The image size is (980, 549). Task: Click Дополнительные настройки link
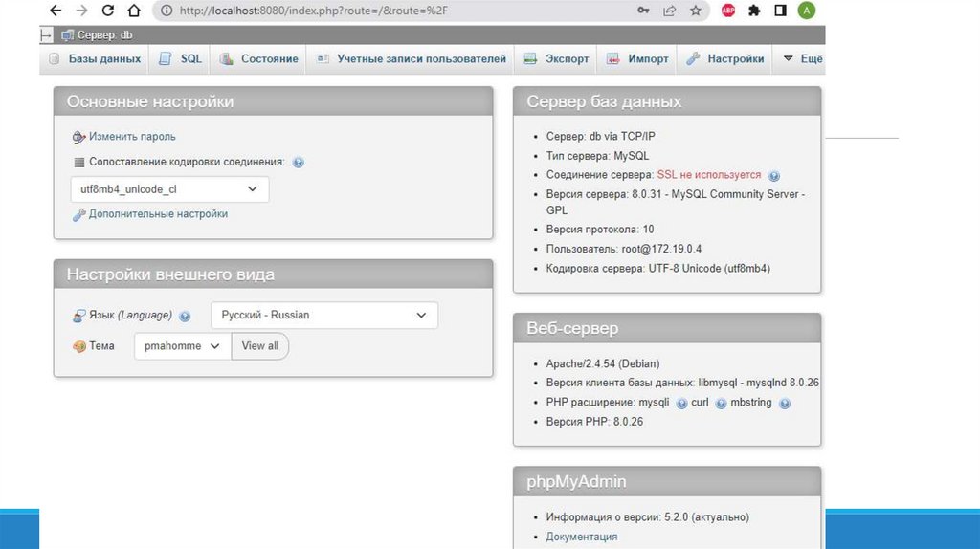click(158, 213)
